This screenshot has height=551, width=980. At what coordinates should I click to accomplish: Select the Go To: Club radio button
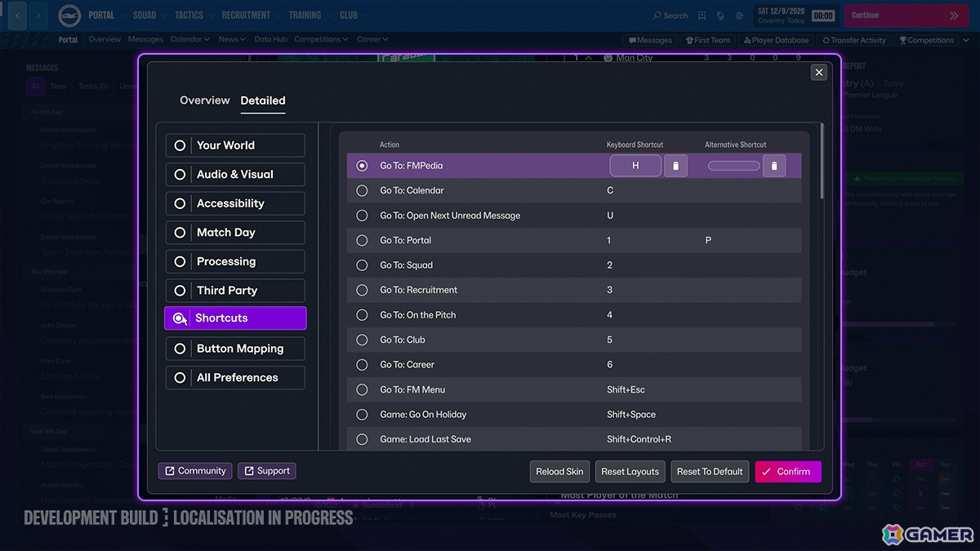pyautogui.click(x=362, y=340)
